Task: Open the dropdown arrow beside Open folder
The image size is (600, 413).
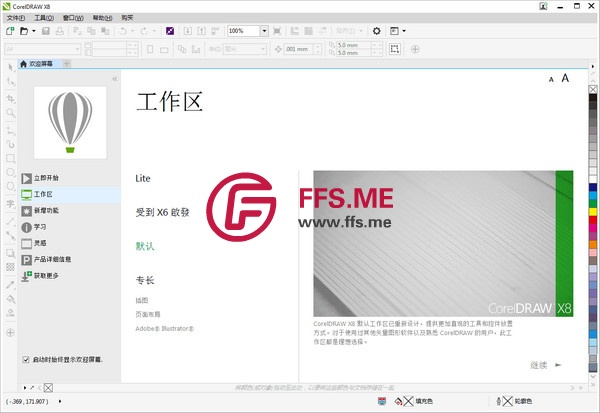Action: 34,31
